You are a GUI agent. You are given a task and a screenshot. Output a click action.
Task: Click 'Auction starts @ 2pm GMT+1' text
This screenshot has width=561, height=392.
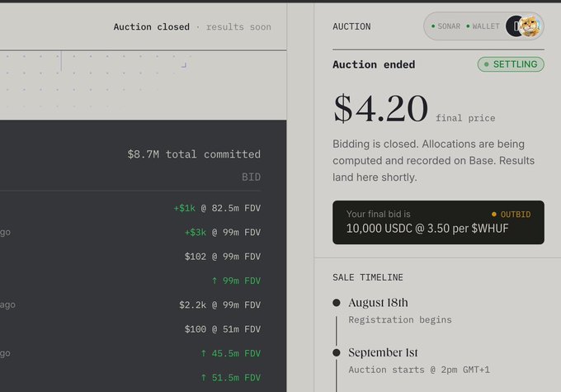(419, 370)
